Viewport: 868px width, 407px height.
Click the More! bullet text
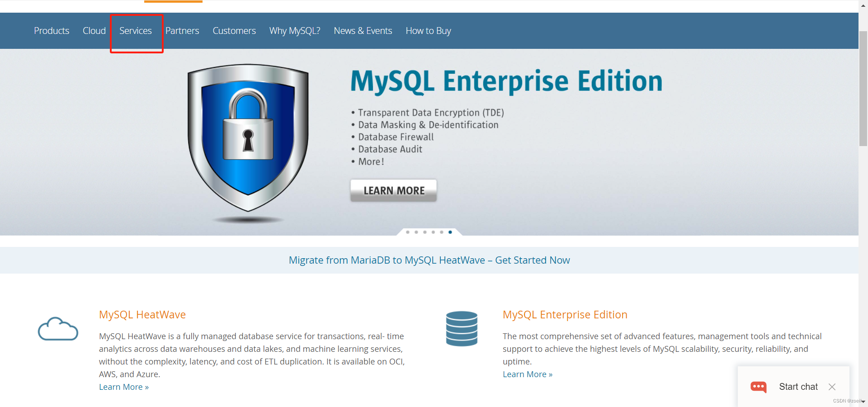(x=371, y=161)
